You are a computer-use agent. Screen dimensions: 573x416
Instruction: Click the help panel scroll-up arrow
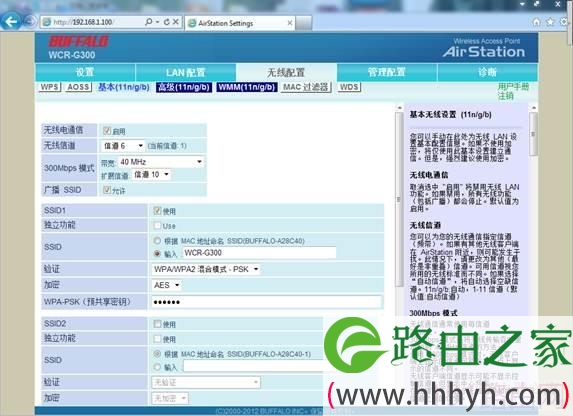[533, 108]
